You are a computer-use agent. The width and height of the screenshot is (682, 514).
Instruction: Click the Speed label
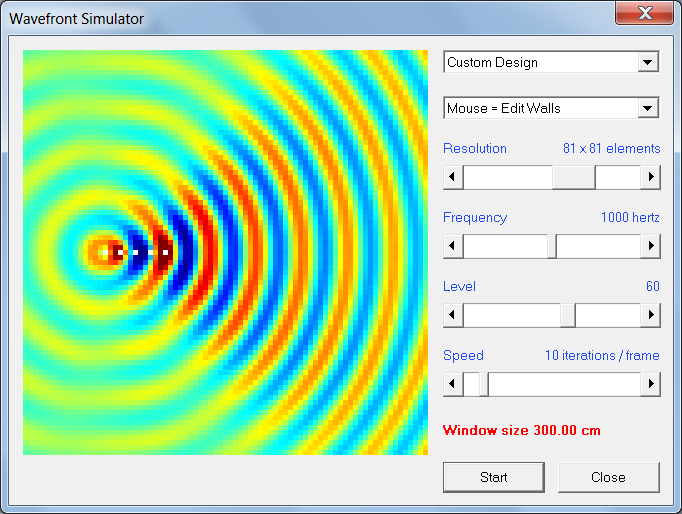click(x=463, y=355)
